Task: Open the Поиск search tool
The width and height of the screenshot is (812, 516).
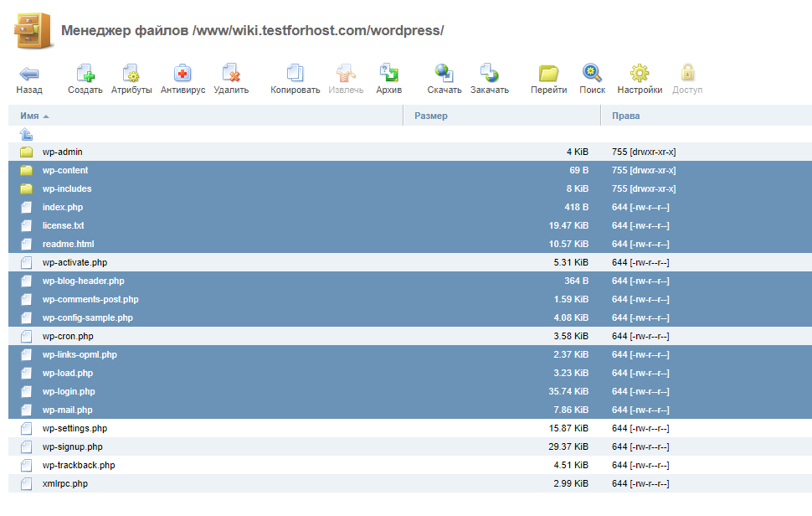Action: [x=592, y=74]
